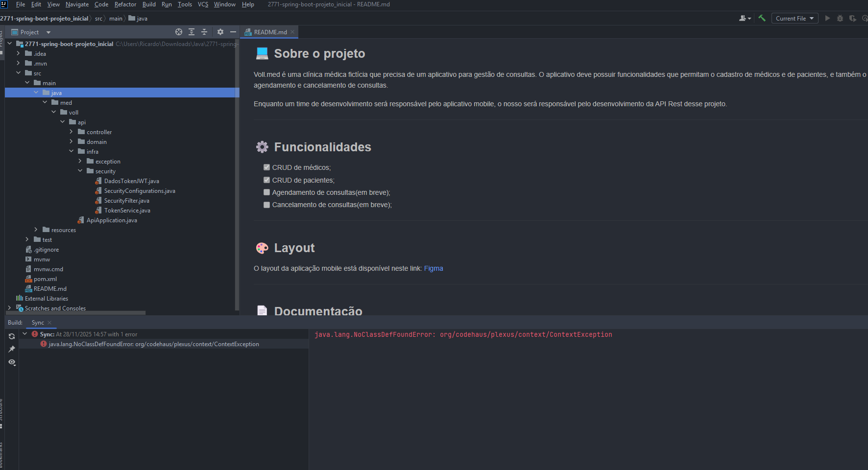868x470 pixels.
Task: Open the VCS menu
Action: 203,4
